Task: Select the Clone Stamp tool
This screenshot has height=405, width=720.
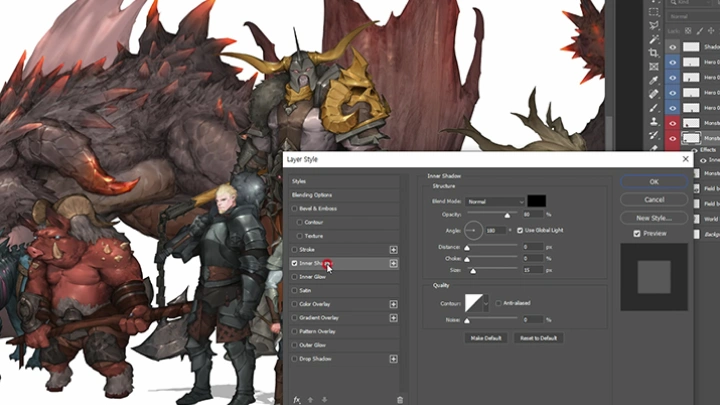Action: coord(654,122)
